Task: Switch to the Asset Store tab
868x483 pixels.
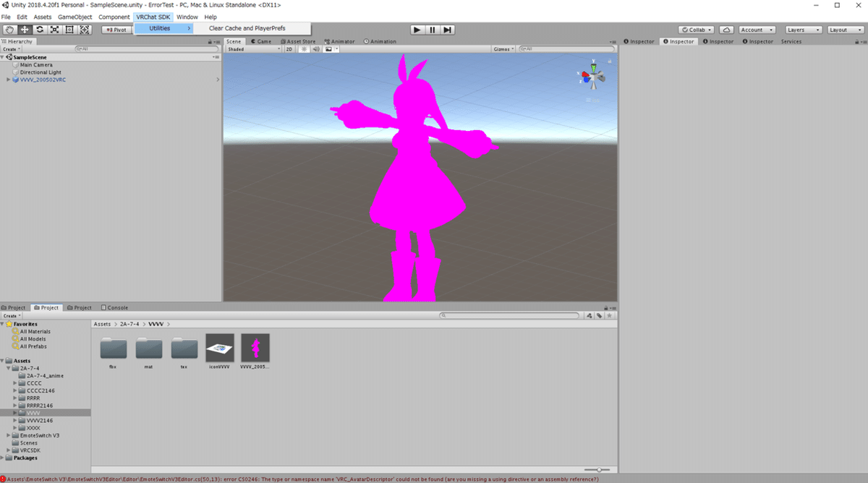Action: click(298, 41)
